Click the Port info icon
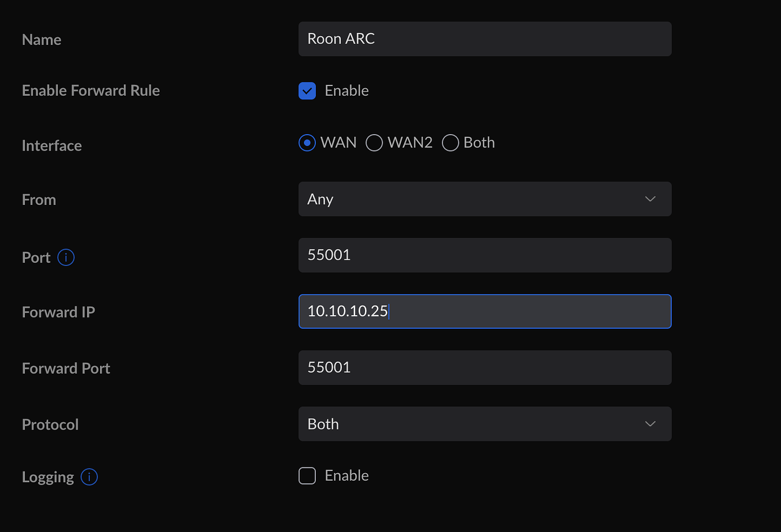 pyautogui.click(x=66, y=258)
